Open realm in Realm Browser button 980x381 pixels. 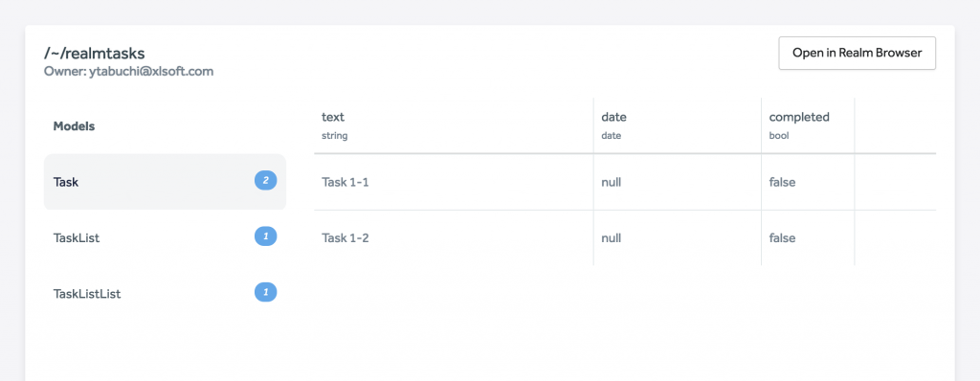[x=857, y=54]
